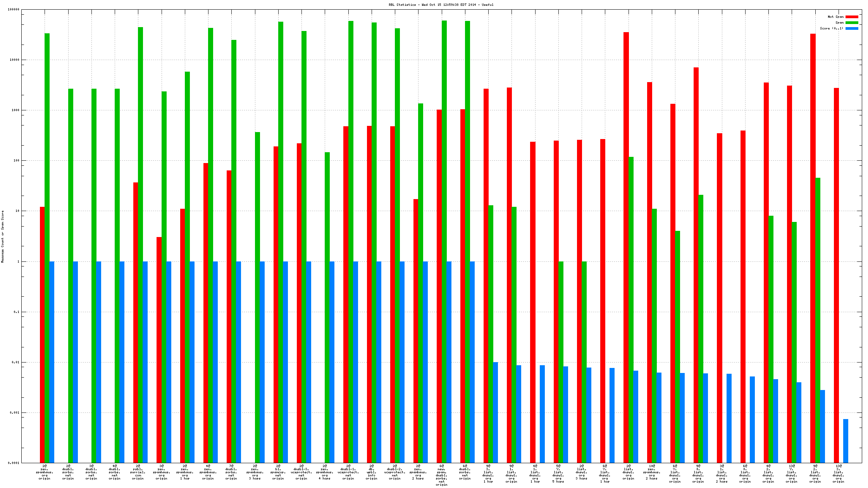Click the 0.01 y-axis tick label
Screen dimensions: 868x488
(15, 362)
